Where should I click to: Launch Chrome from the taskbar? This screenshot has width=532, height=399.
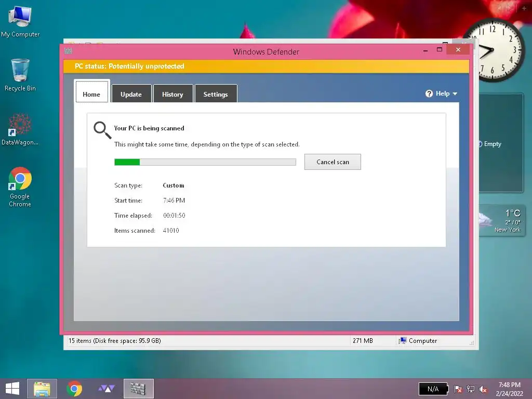74,389
